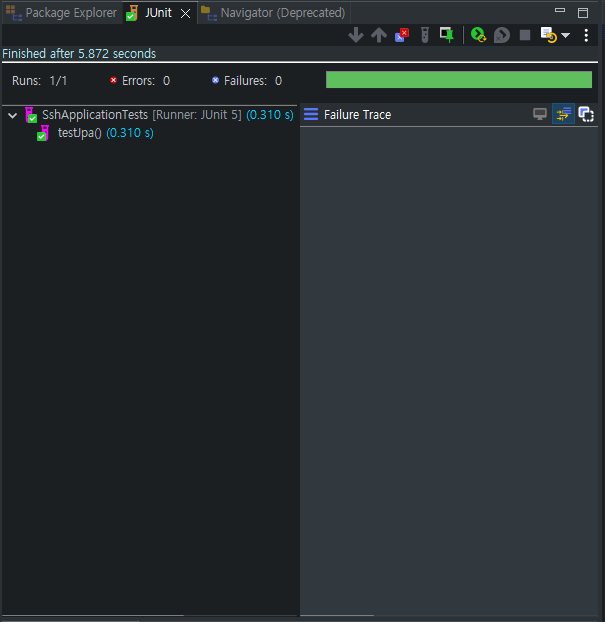Viewport: 605px width, 622px height.
Task: Toggle filter stack trace button
Action: point(563,114)
